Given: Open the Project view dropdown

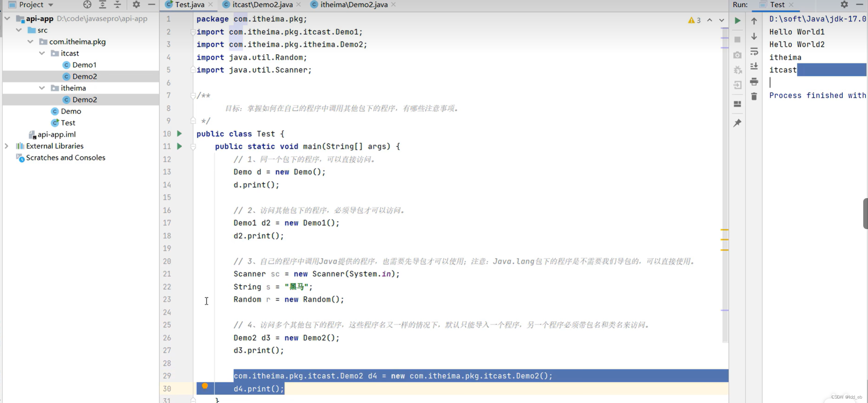Looking at the screenshot, I should (51, 5).
